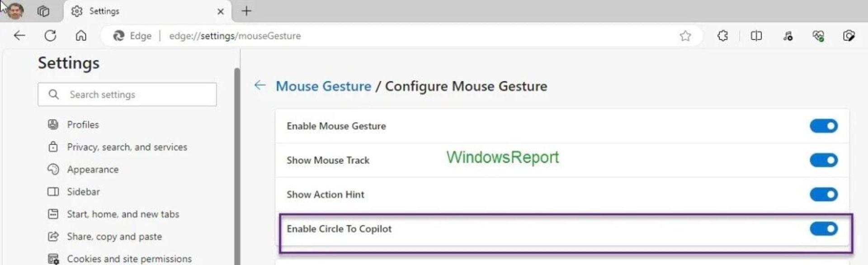
Task: Add this page to favorites with the star icon
Action: [x=685, y=36]
